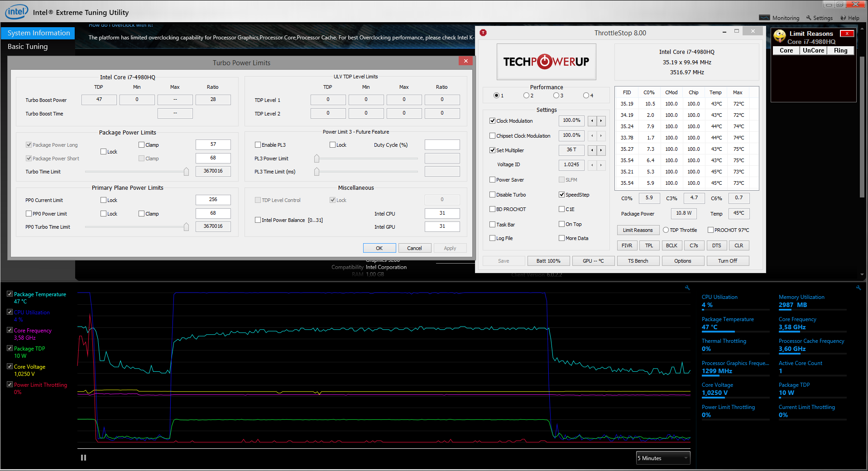Open stats panel wrench at far right
This screenshot has height=471, width=868.
(858, 288)
